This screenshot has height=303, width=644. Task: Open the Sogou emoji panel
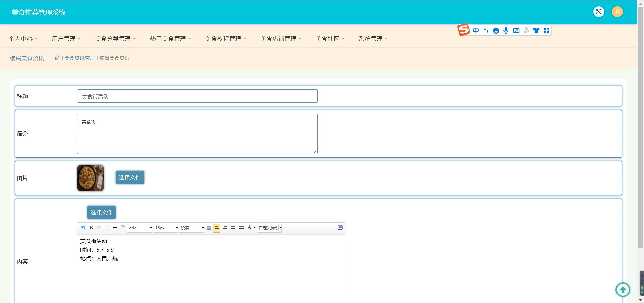coord(496,31)
